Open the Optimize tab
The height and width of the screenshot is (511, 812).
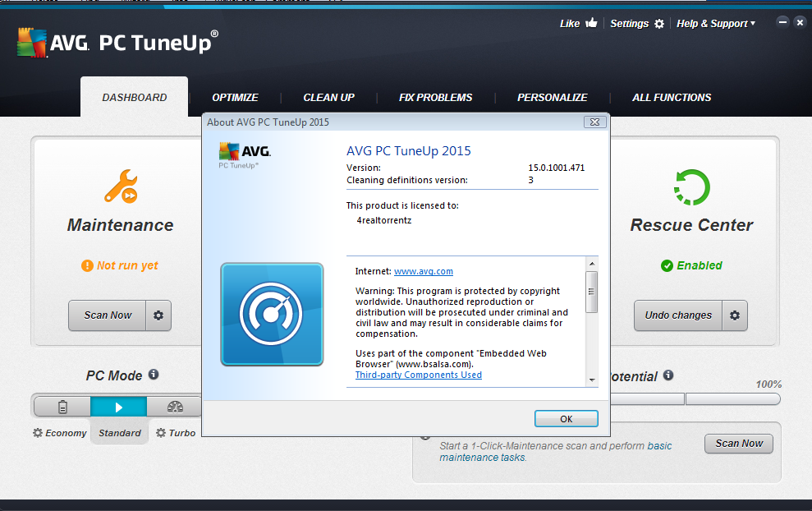point(235,98)
